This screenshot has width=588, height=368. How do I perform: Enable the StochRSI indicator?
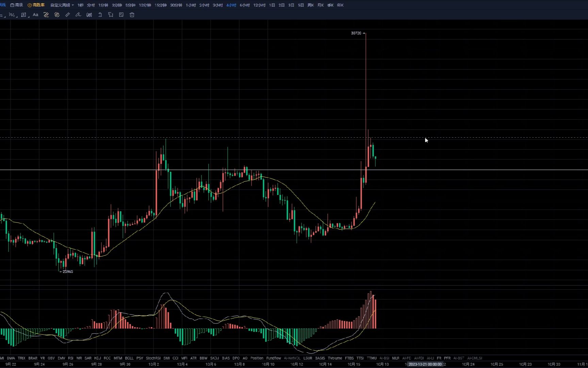click(153, 358)
